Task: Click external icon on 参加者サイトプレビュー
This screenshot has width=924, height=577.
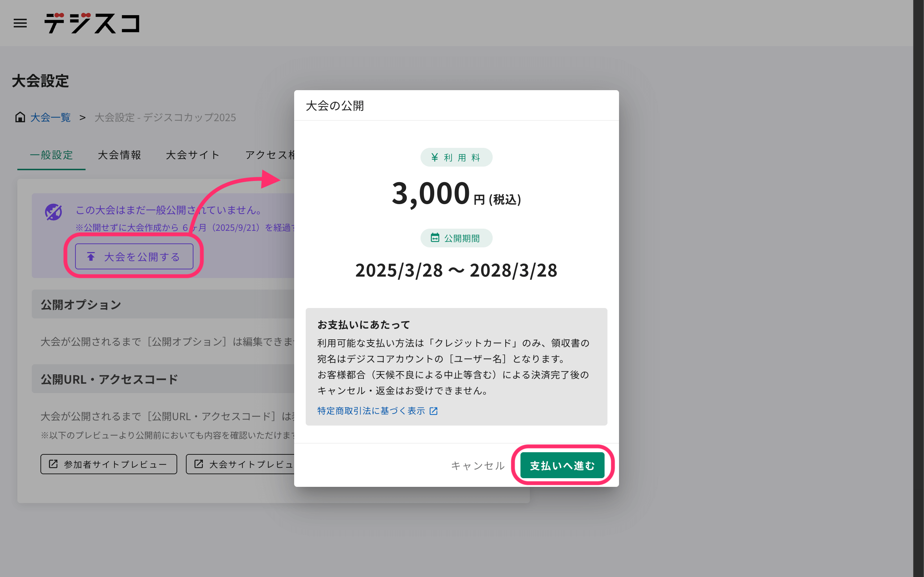Action: pyautogui.click(x=53, y=464)
